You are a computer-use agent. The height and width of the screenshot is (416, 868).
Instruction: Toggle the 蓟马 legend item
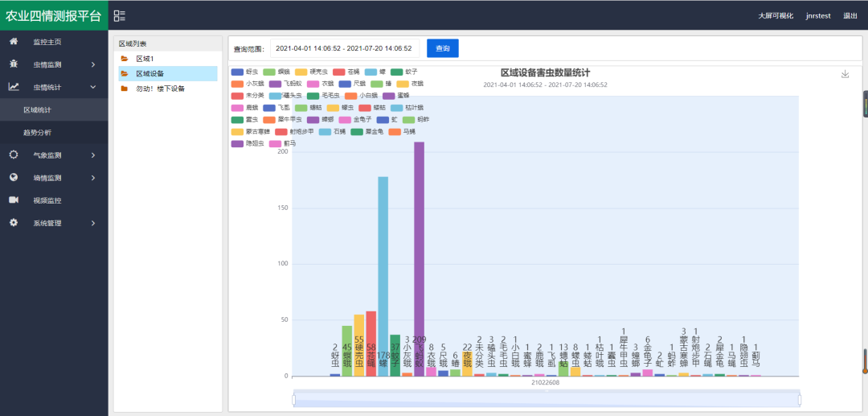282,143
